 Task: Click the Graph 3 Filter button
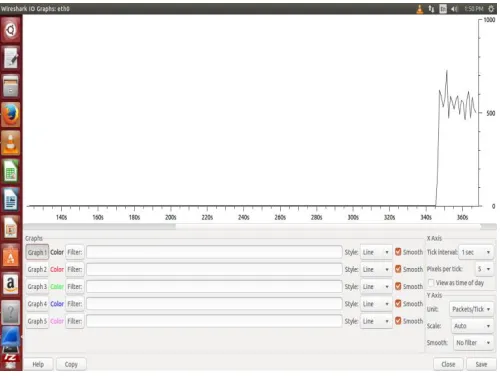coord(75,287)
